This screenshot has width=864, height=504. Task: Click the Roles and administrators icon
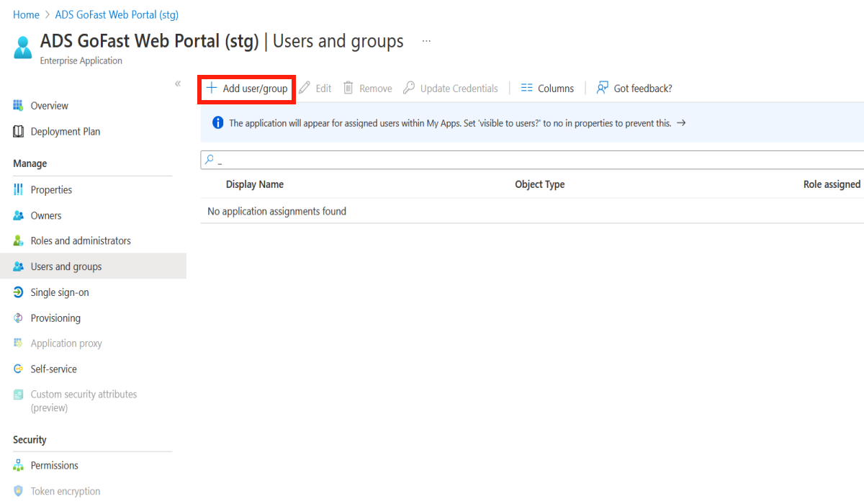19,241
